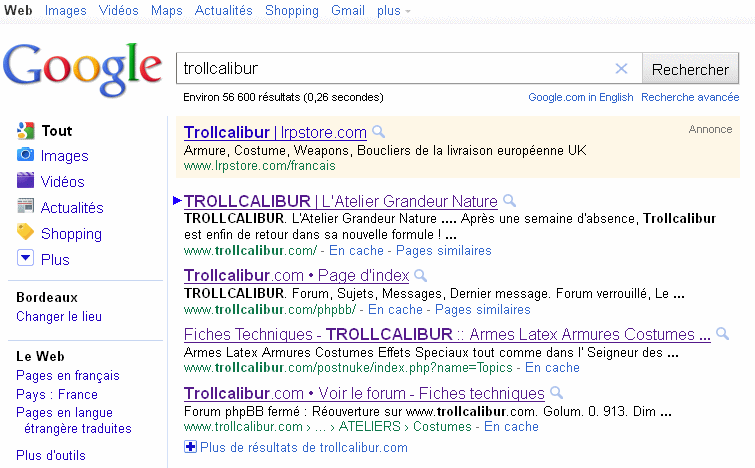Switch to Images in top navigation bar
Screen dimensions: 755x468
coord(65,10)
